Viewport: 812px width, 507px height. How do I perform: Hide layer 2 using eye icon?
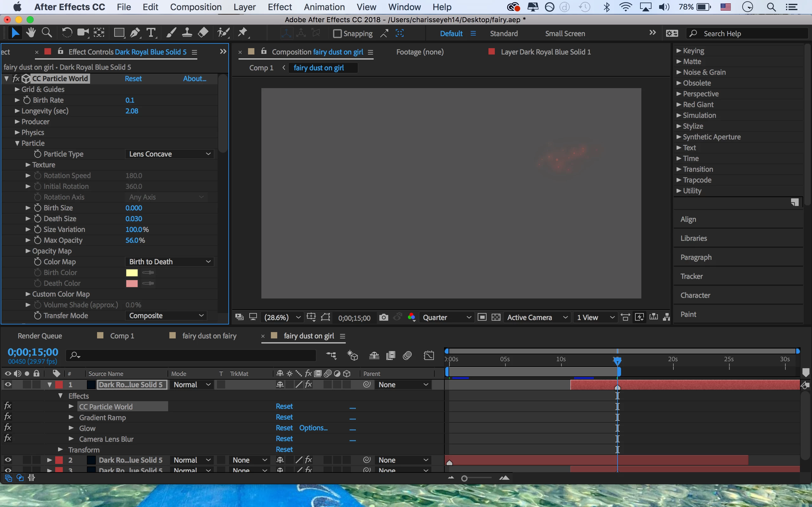[8, 460]
